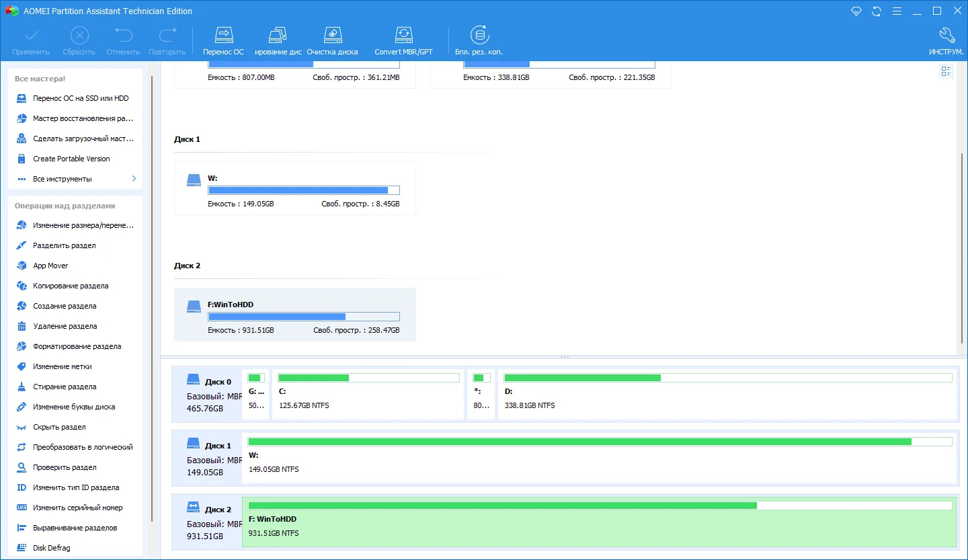Open the disk cloning toolbar tool
The width and height of the screenshot is (968, 560).
tap(278, 42)
